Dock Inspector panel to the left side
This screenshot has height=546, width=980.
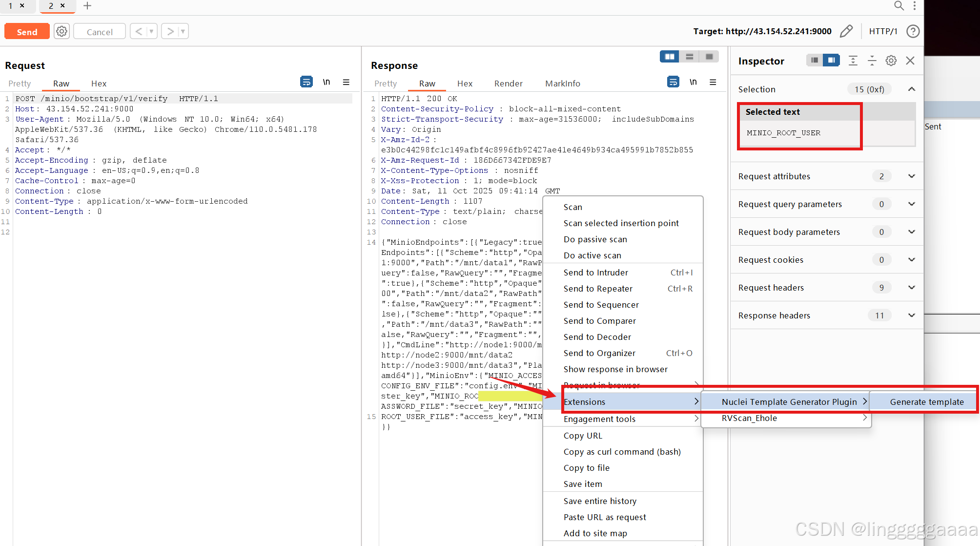(814, 61)
